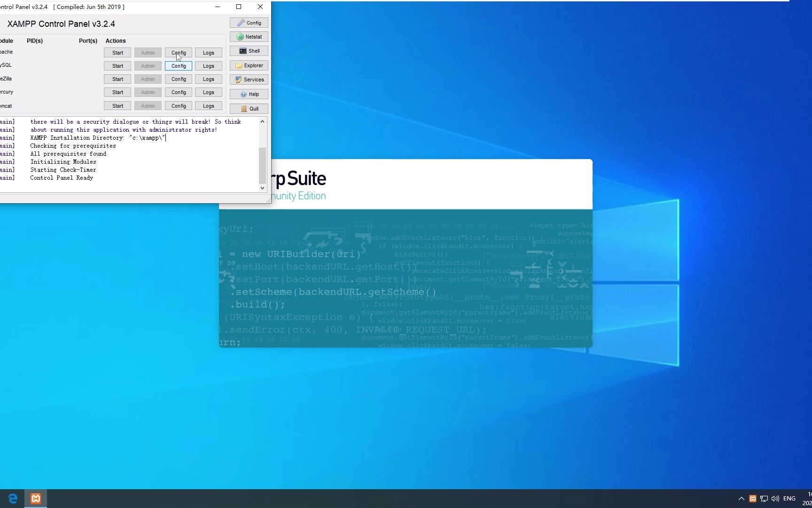Start the MySQL module
This screenshot has height=508, width=812.
(117, 66)
